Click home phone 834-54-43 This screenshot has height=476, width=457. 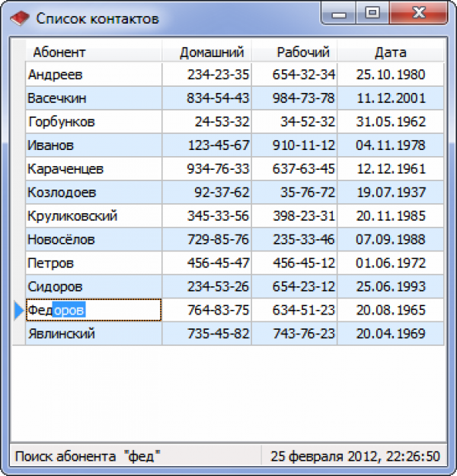click(206, 98)
